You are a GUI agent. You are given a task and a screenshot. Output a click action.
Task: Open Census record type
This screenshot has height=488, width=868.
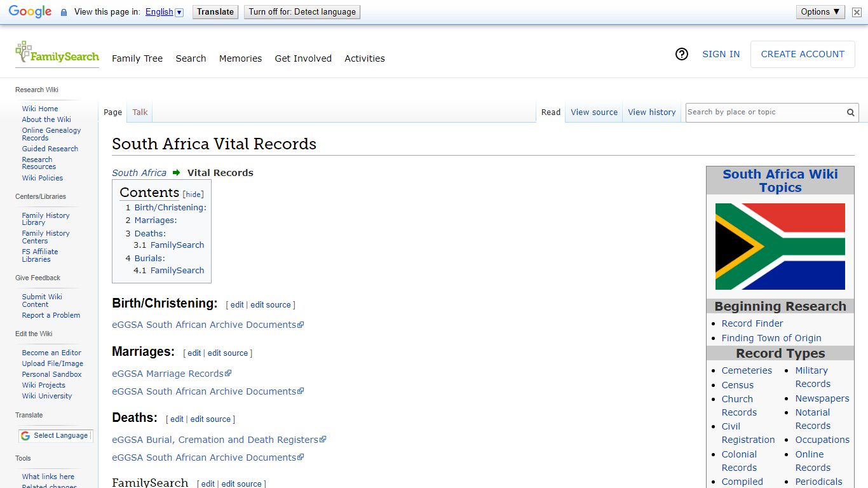(738, 385)
